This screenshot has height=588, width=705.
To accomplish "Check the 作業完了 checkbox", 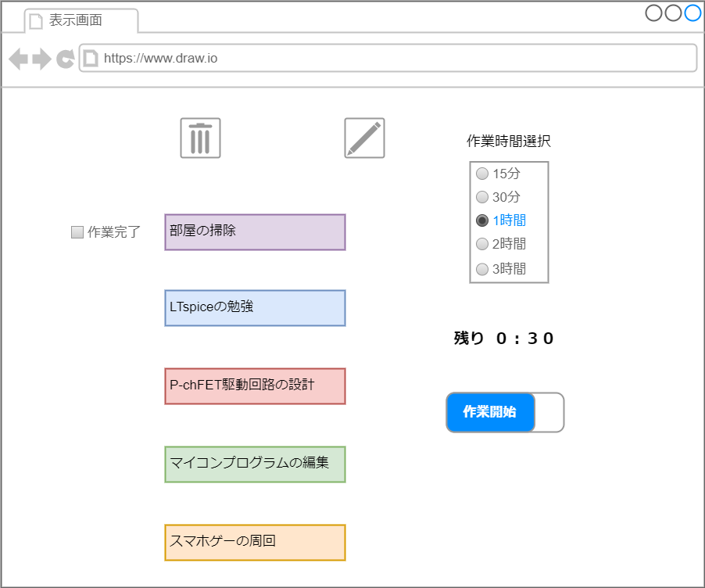I will [77, 232].
